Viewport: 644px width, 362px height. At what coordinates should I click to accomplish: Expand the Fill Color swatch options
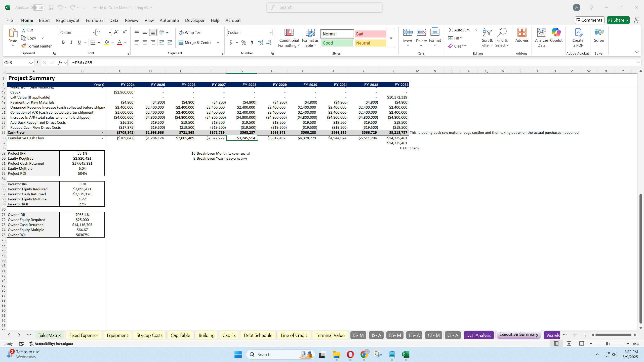pos(112,42)
